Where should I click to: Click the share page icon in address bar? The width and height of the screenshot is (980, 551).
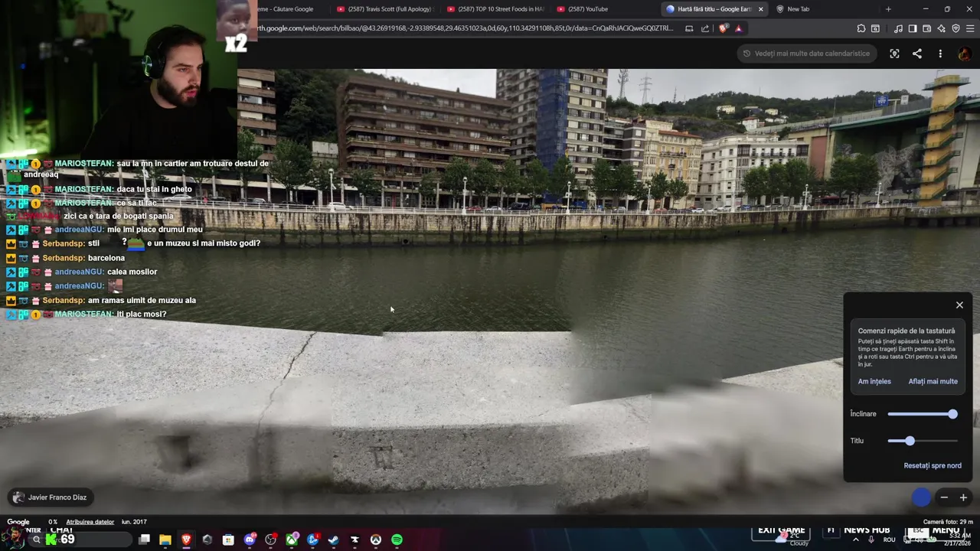[705, 28]
